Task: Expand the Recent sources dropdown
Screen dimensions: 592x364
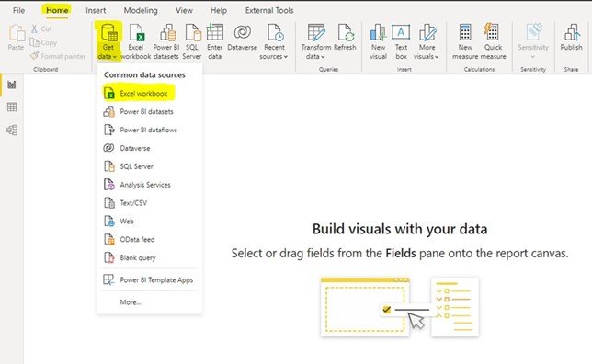Action: [274, 41]
